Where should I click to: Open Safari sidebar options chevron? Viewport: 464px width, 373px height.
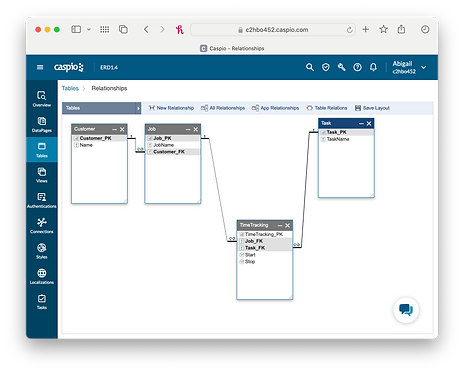[89, 29]
